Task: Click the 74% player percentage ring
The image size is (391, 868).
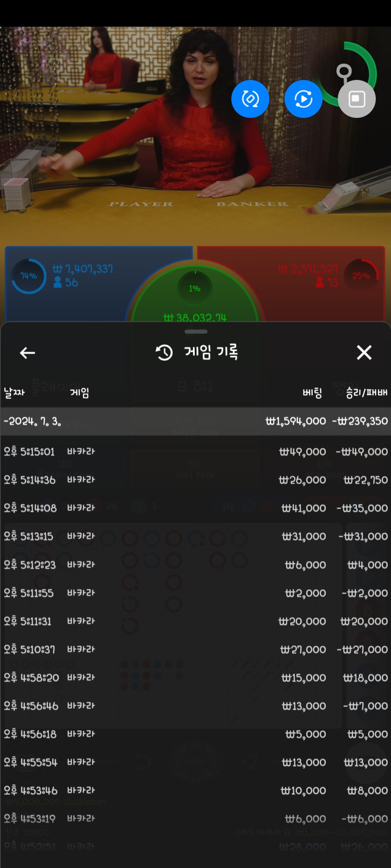Action: point(29,276)
